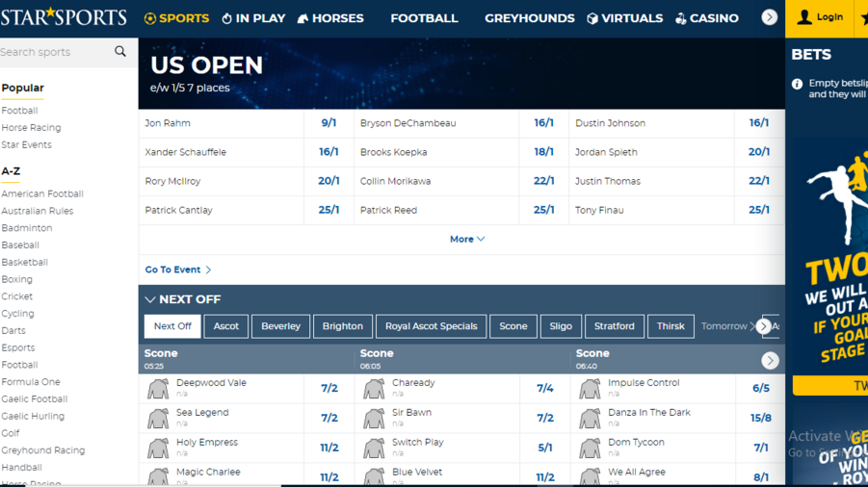
Task: Switch to the Brighton meeting tab
Action: pos(342,326)
